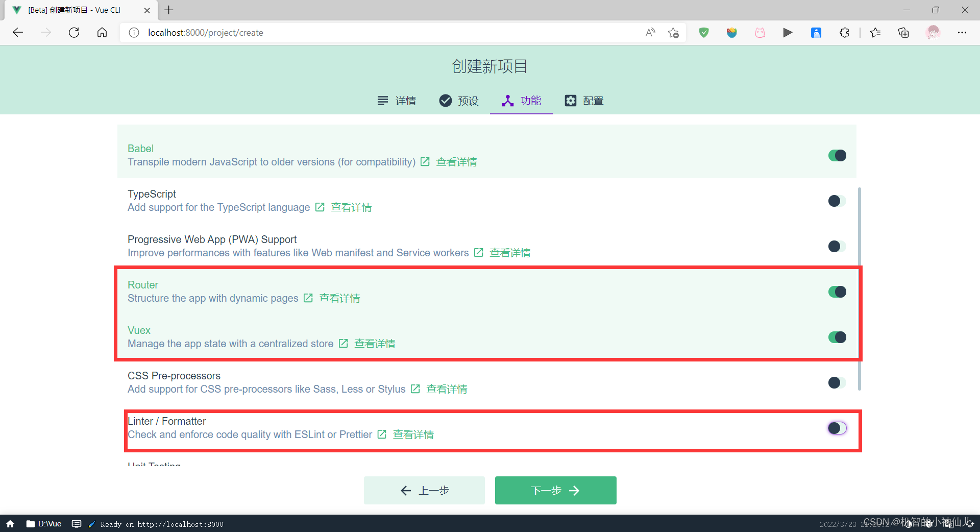Screen dimensions: 980x532
Task: Toggle the Router feature switch
Action: click(837, 292)
